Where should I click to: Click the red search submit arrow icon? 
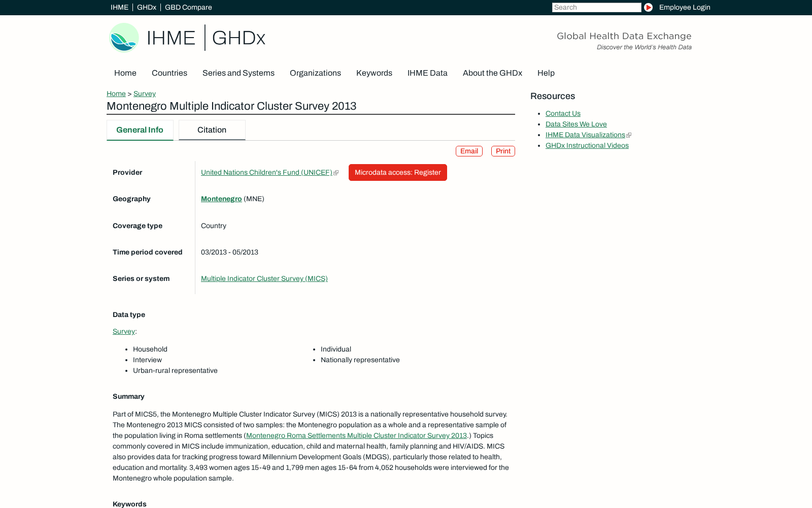point(648,7)
